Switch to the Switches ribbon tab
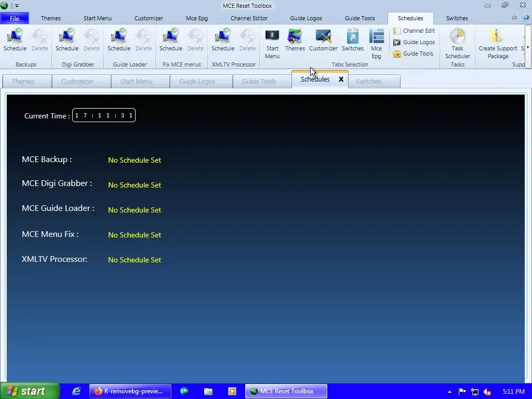This screenshot has height=399, width=532. point(457,18)
